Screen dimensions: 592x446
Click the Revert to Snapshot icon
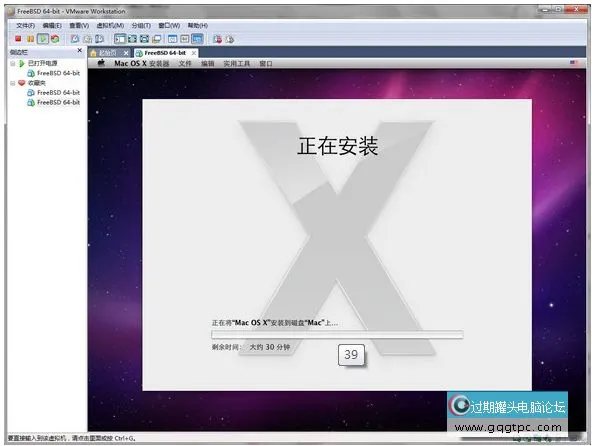pyautogui.click(x=87, y=39)
